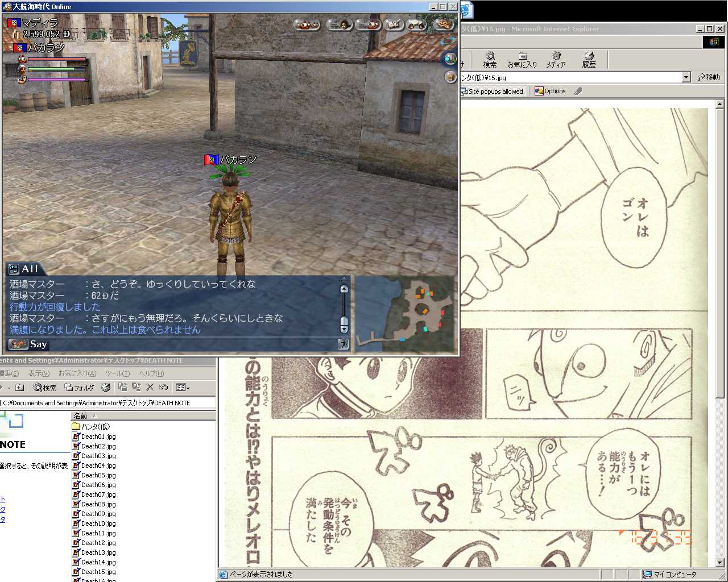Click the chat log scroll-up arrow

pyautogui.click(x=344, y=289)
